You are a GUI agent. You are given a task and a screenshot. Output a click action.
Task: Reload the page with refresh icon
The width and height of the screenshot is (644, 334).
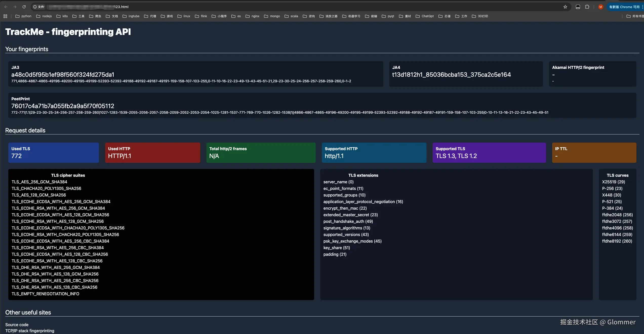(x=24, y=7)
